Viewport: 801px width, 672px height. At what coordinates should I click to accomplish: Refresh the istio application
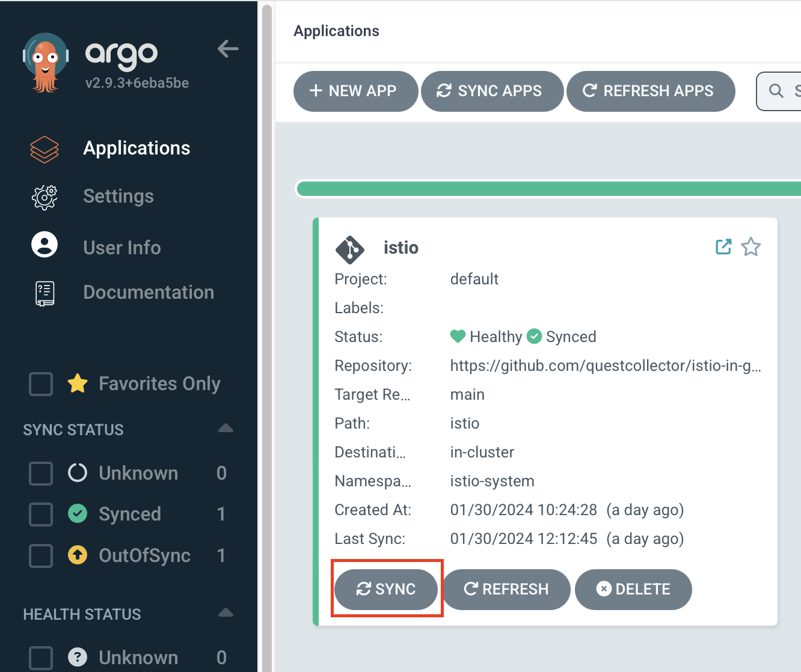pyautogui.click(x=506, y=589)
